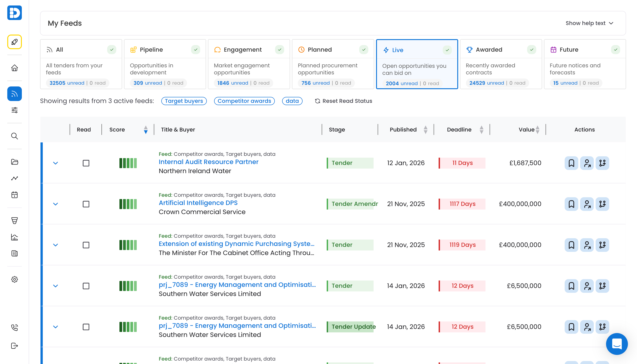The image size is (637, 364).
Task: Click Reset Read Status button
Action: point(344,101)
